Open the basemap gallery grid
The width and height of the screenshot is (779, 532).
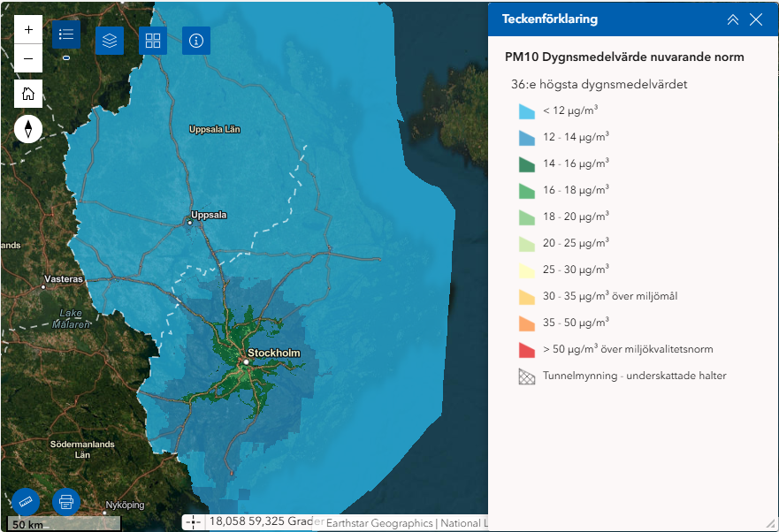tap(153, 41)
